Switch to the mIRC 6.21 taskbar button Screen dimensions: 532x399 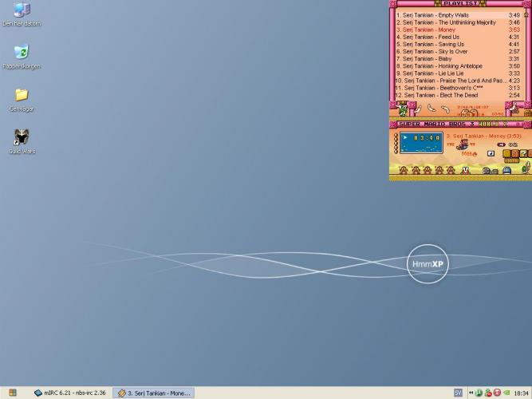[x=70, y=393]
